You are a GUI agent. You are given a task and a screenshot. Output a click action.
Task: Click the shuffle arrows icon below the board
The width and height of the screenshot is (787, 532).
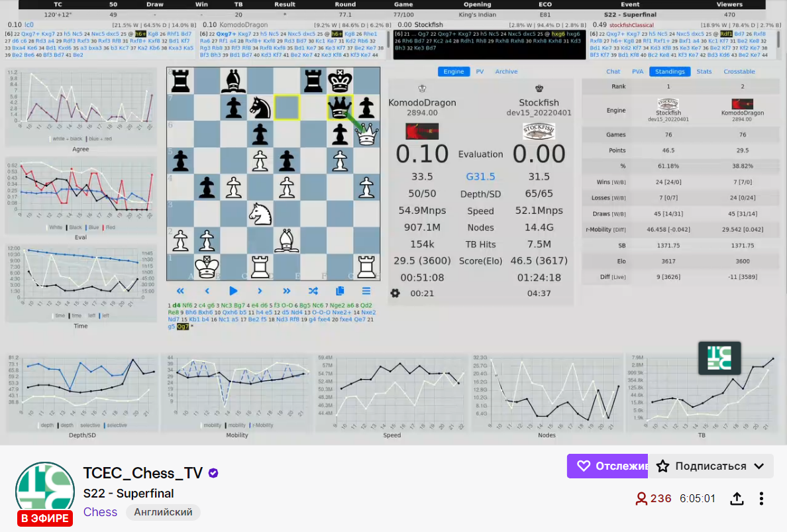(x=313, y=291)
